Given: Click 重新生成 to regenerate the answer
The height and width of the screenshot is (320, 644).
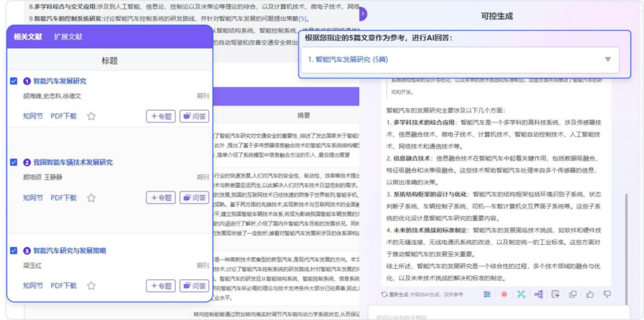Looking at the screenshot, I should 394,294.
